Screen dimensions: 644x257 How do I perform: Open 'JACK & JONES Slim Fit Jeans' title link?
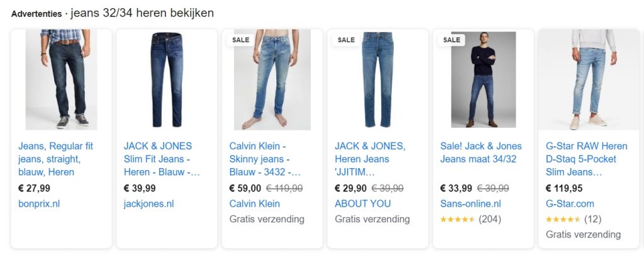click(162, 159)
